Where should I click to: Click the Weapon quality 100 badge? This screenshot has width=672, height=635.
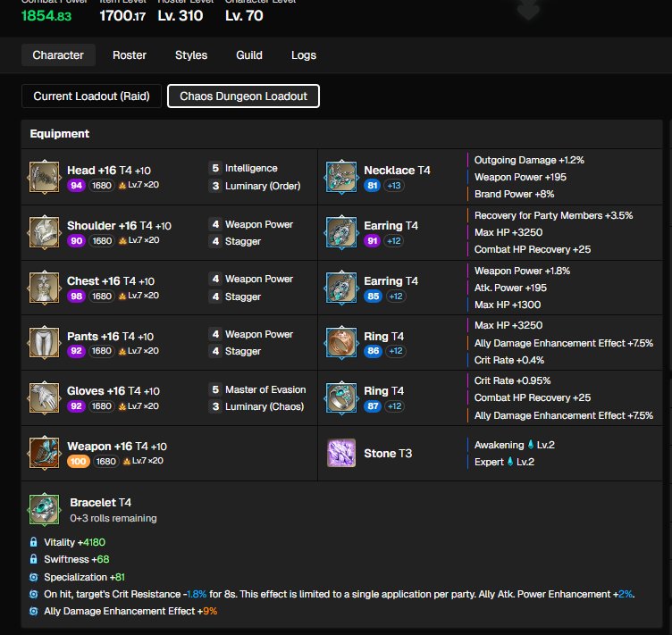pos(77,461)
